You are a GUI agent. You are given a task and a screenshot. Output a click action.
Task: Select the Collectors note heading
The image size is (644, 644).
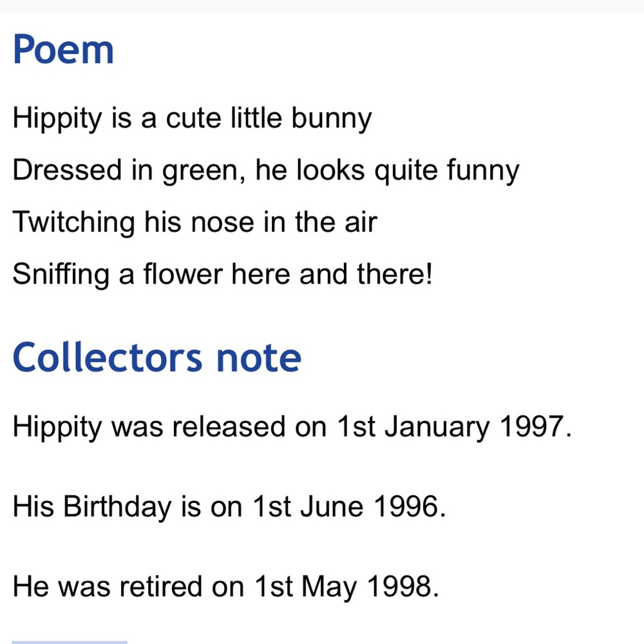[157, 357]
